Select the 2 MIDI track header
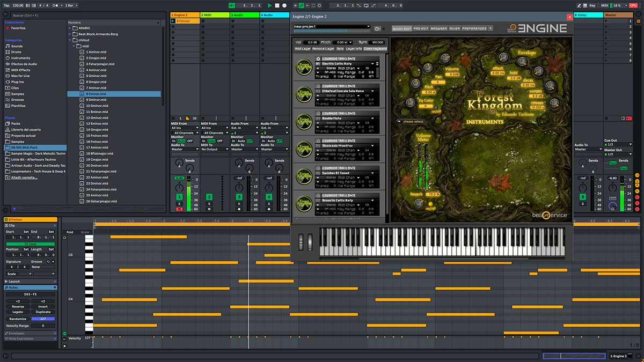Screen dimensions: 644x362 (x=214, y=15)
